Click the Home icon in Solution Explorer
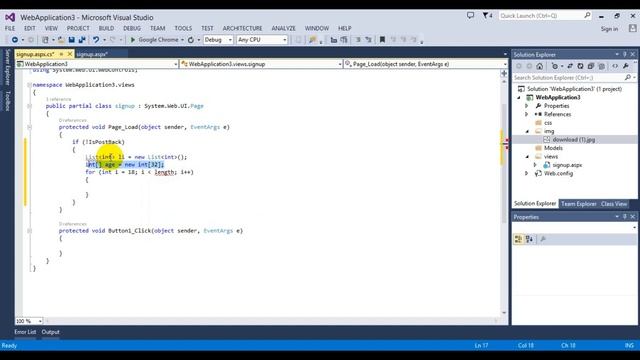This screenshot has width=640, height=360. [540, 66]
